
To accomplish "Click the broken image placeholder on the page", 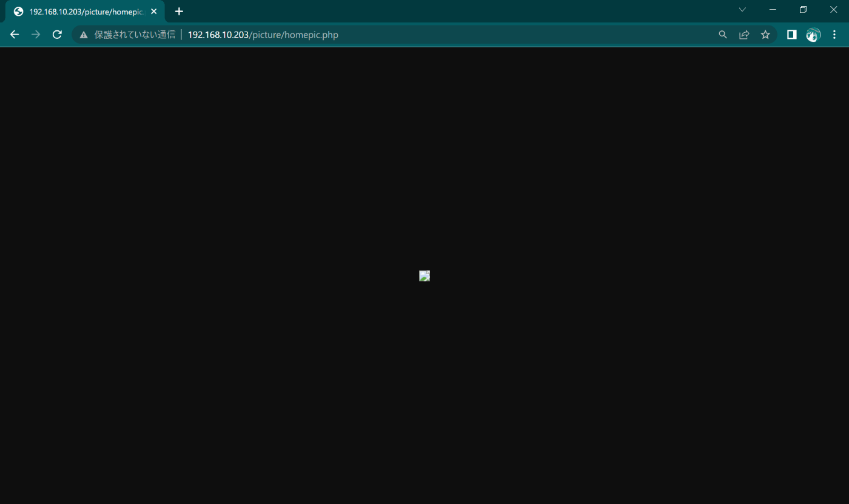I will pyautogui.click(x=424, y=276).
